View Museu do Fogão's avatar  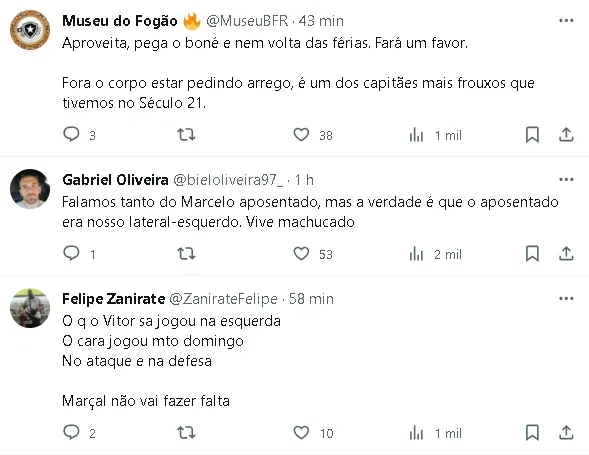(30, 30)
